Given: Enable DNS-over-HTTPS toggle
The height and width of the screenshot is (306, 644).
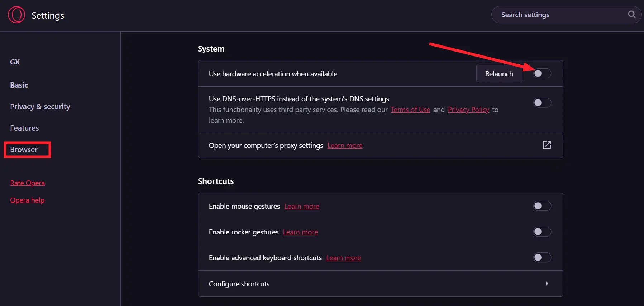Looking at the screenshot, I should point(542,103).
